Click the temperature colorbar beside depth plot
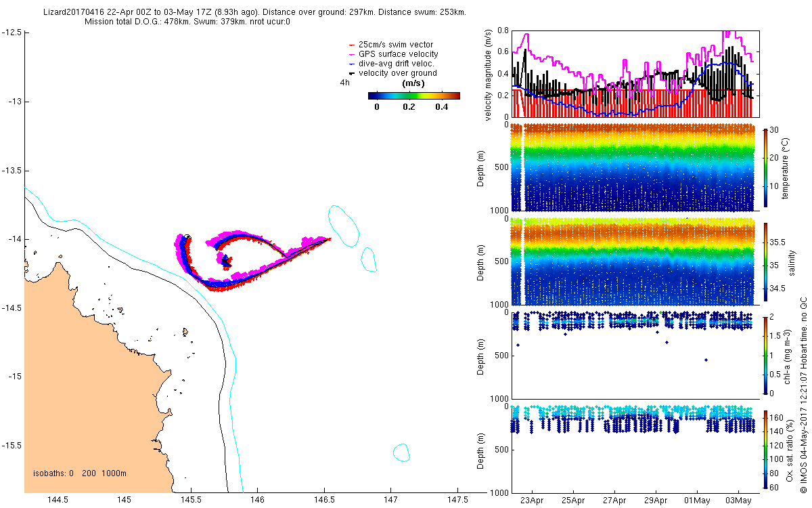Image resolution: width=812 pixels, height=508 pixels. pos(766,167)
